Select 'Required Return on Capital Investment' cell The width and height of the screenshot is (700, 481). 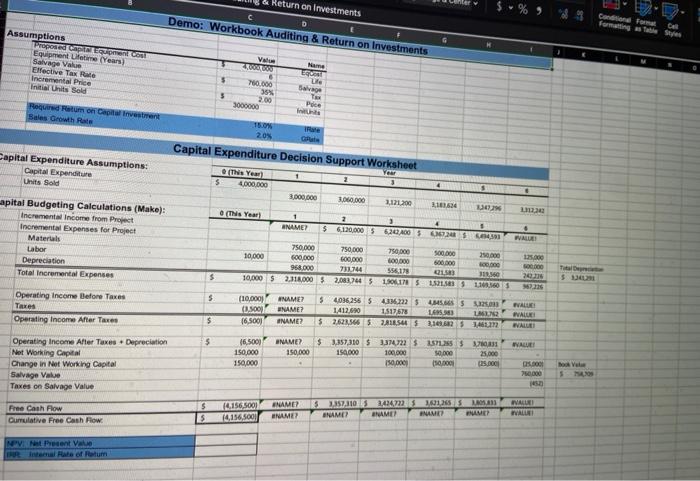point(94,111)
